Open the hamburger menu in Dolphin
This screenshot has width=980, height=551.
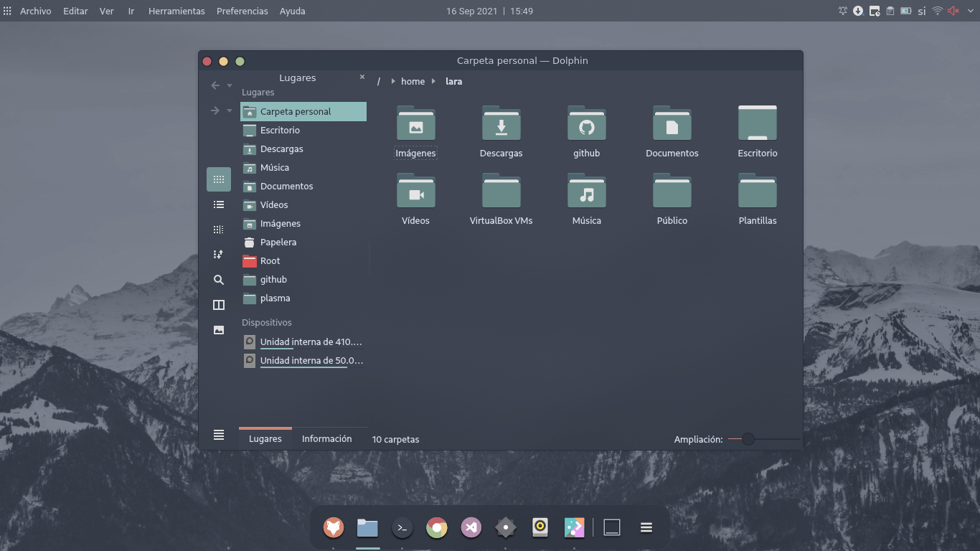coord(219,435)
